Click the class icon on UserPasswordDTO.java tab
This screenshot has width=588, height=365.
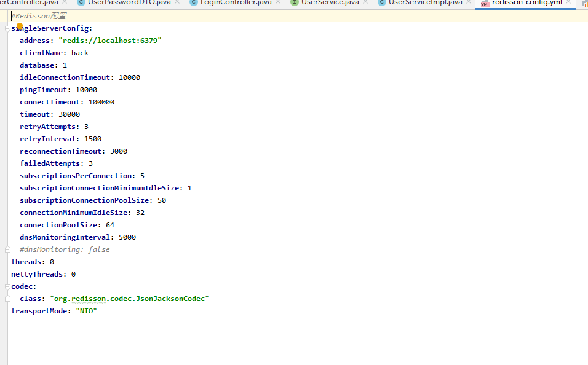point(81,2)
